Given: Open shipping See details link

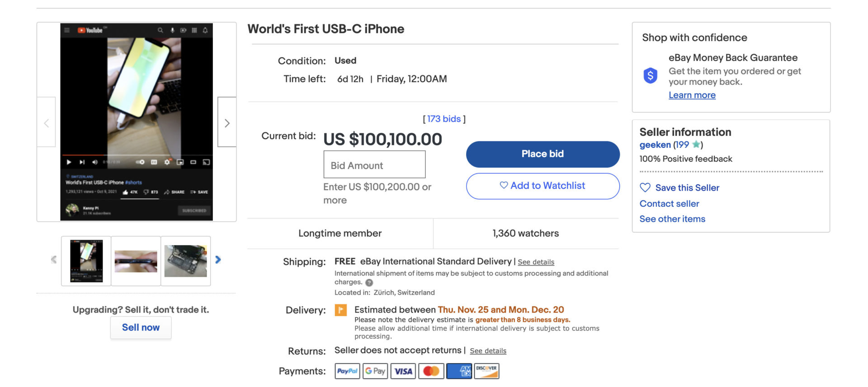Looking at the screenshot, I should (536, 262).
